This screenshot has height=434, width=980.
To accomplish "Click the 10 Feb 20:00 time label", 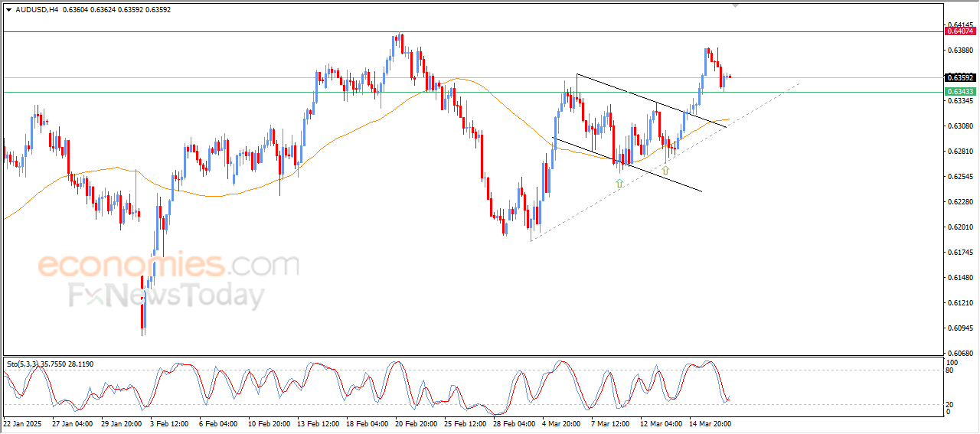I will point(268,423).
